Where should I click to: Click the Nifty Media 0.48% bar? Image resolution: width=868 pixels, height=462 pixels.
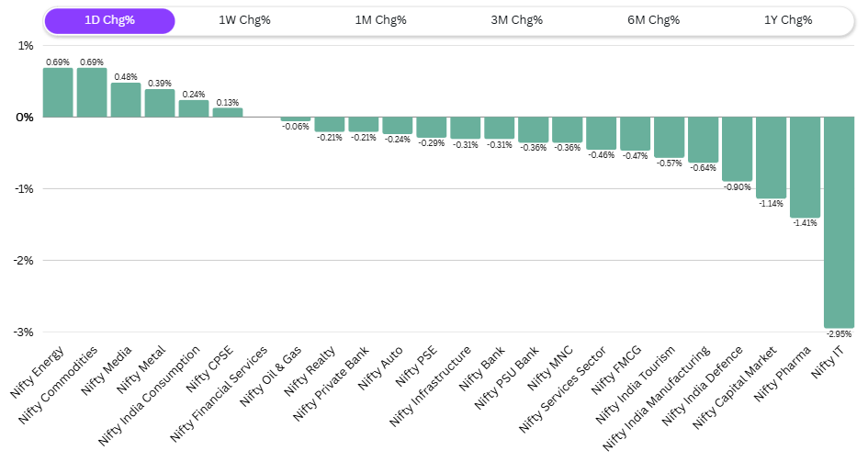coord(126,100)
